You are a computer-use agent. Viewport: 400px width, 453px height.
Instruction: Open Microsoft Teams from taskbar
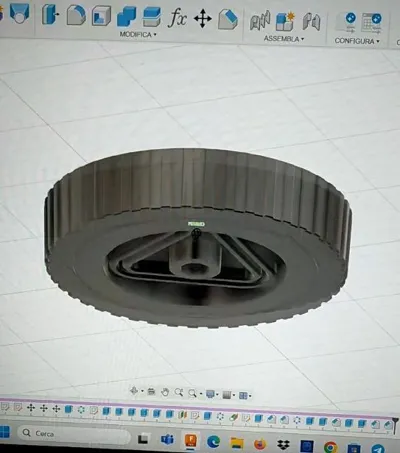pyautogui.click(x=167, y=440)
